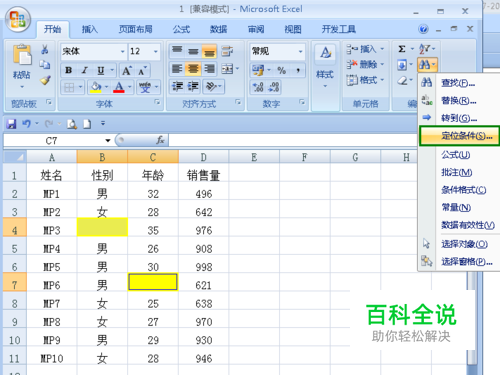Toggle align text right
This screenshot has width=500, height=375.
[x=209, y=69]
